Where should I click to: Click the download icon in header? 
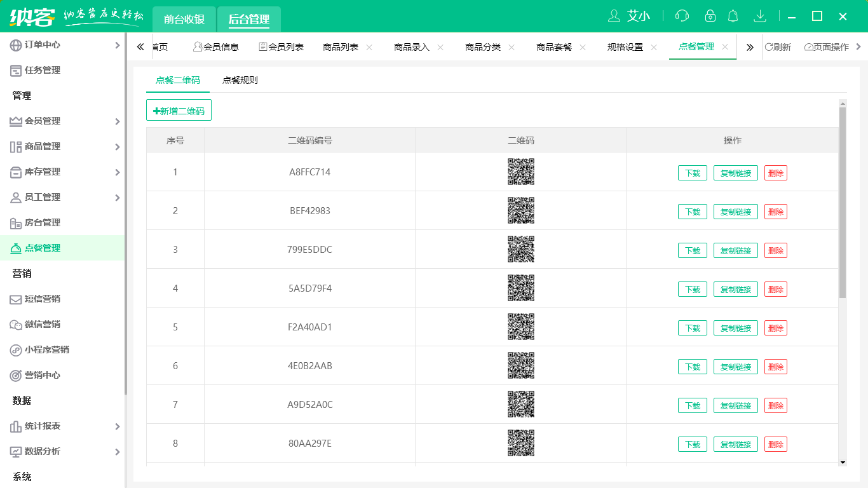coord(759,16)
